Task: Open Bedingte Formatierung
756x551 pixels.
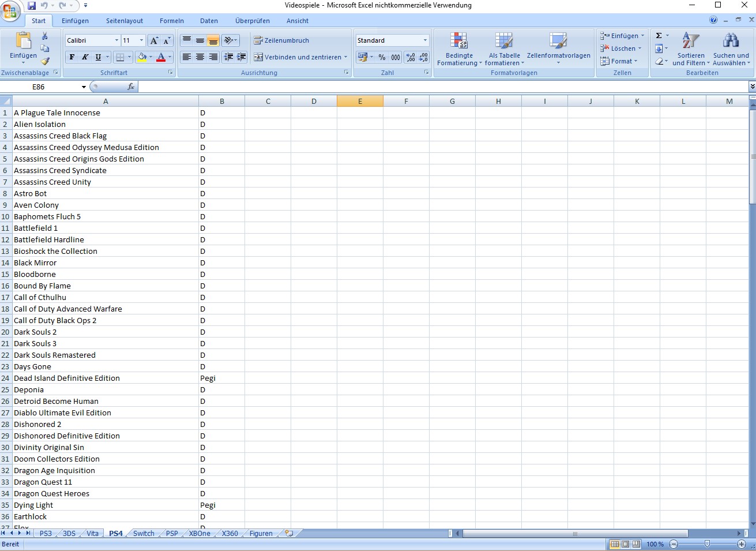Action: click(459, 49)
